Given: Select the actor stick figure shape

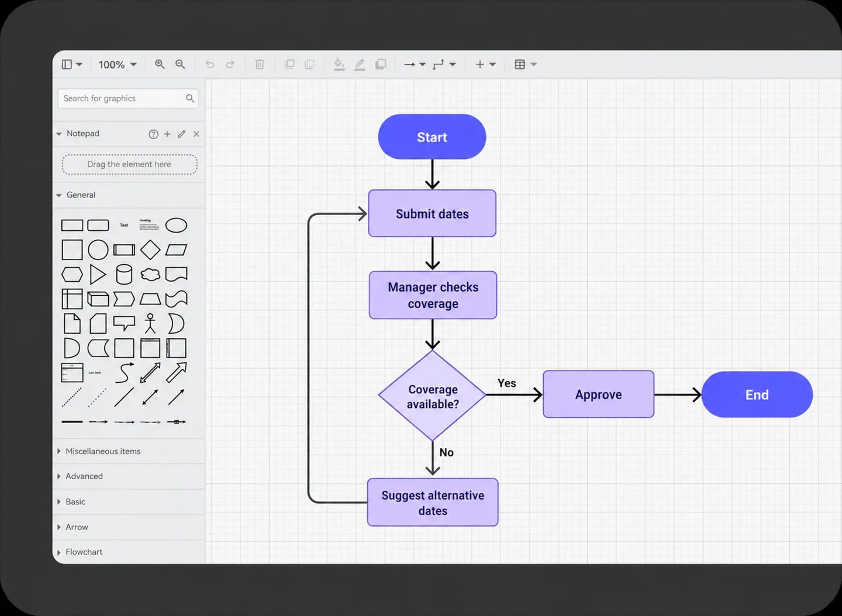Looking at the screenshot, I should point(150,323).
